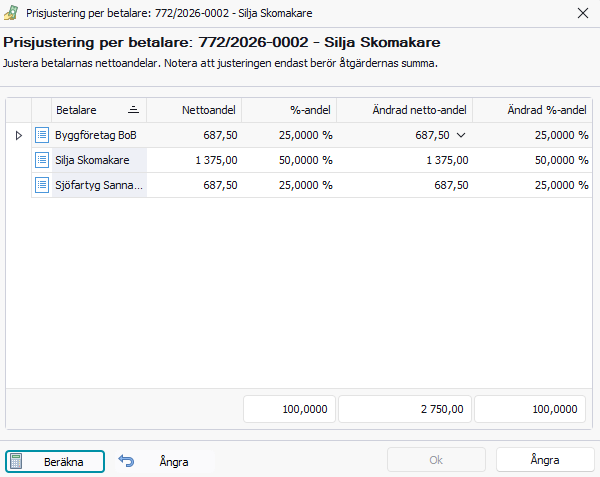Viewport: 600px width, 477px height.
Task: Close the Prisjustering per betalare dialog
Action: click(583, 13)
